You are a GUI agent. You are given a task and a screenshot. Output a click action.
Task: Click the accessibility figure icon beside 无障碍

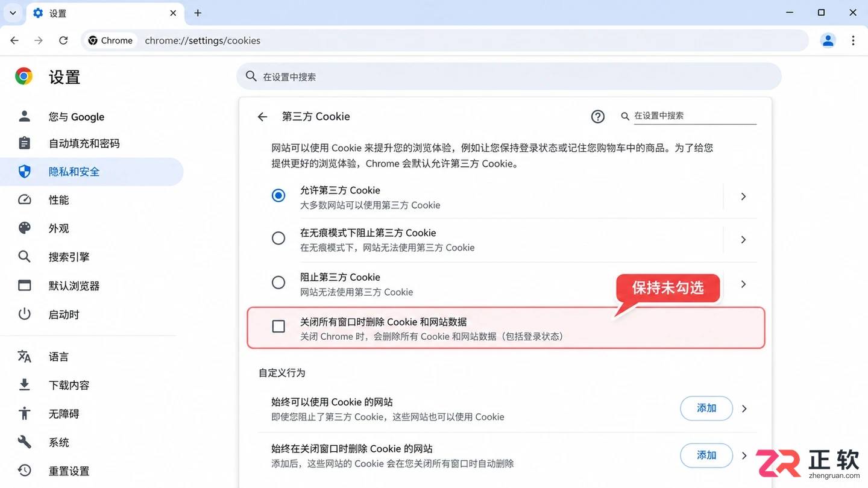tap(24, 413)
